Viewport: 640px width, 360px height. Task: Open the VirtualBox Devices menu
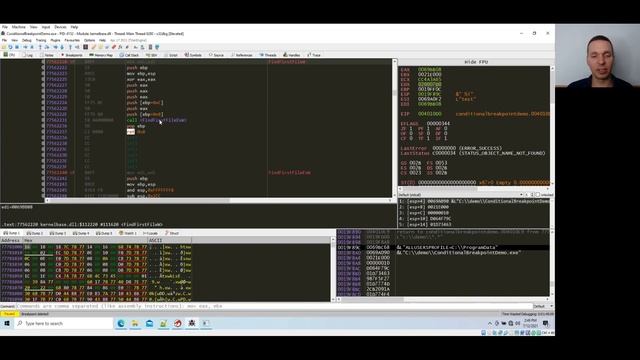coord(60,27)
